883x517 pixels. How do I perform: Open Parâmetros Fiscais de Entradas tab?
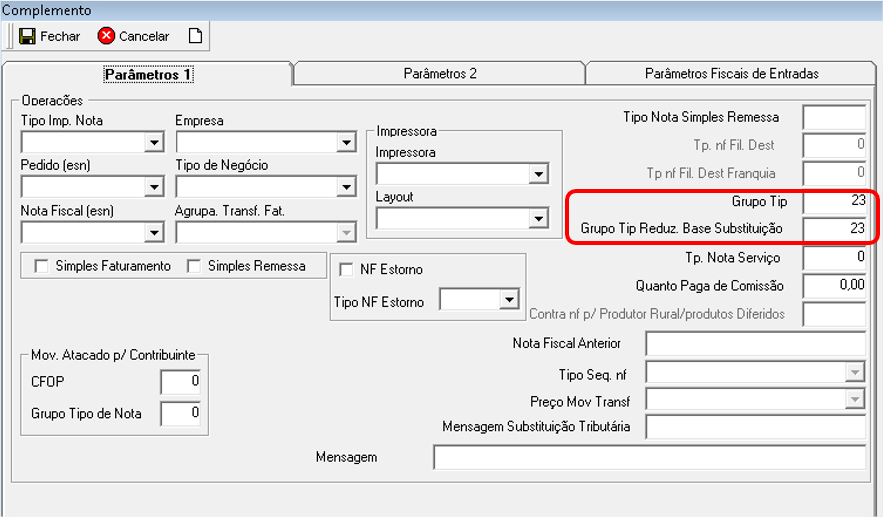click(x=731, y=74)
